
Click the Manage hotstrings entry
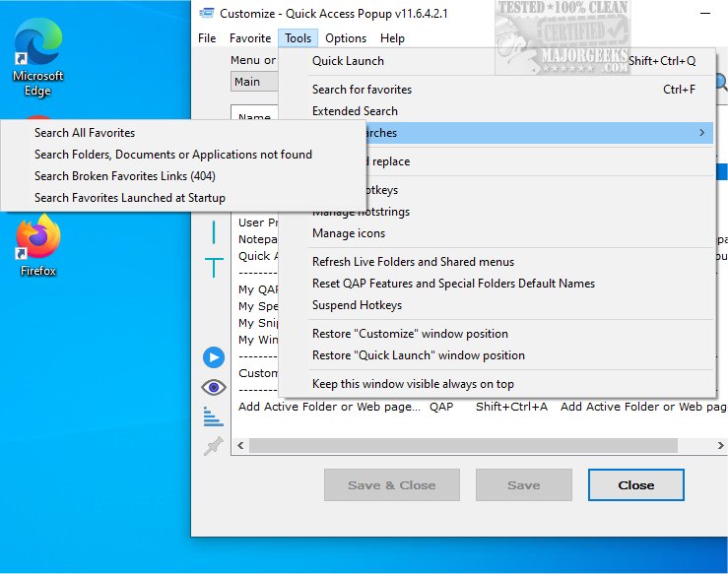[496, 212]
